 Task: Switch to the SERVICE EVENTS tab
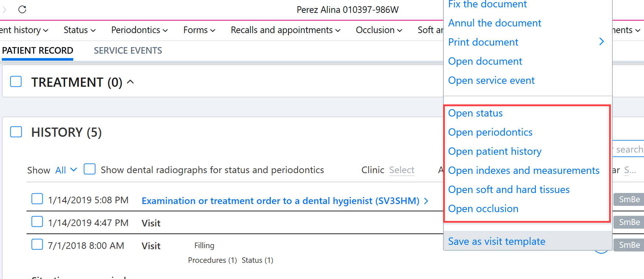tap(128, 50)
